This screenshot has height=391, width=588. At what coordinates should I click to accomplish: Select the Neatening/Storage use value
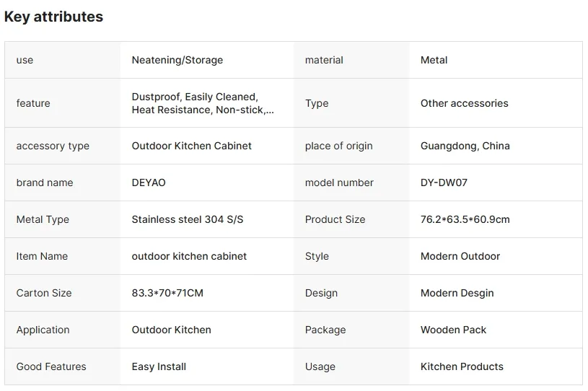(177, 60)
